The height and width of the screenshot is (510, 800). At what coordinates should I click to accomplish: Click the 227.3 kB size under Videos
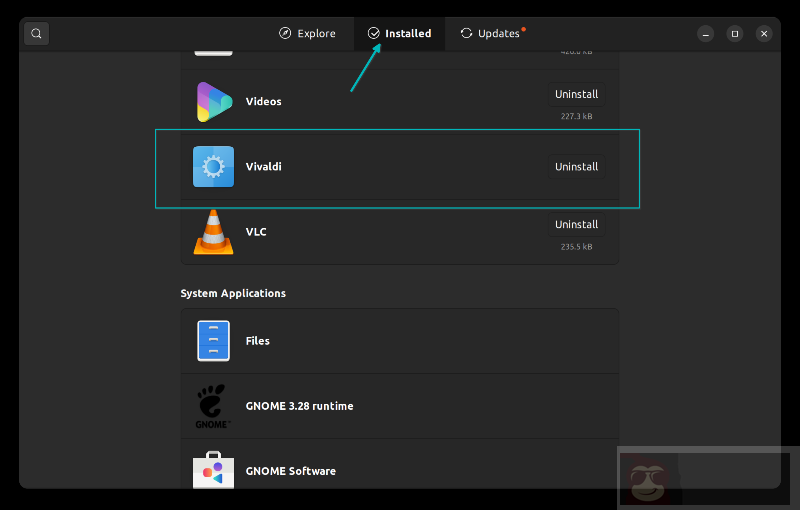[x=577, y=116]
